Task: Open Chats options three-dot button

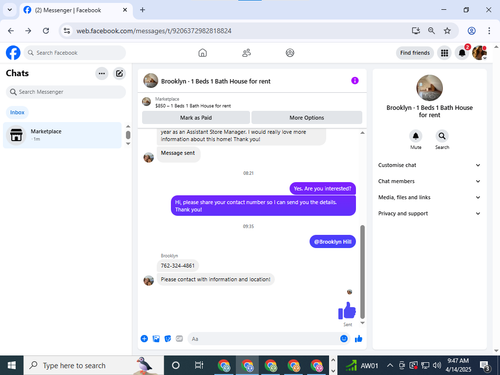Action: (x=102, y=73)
